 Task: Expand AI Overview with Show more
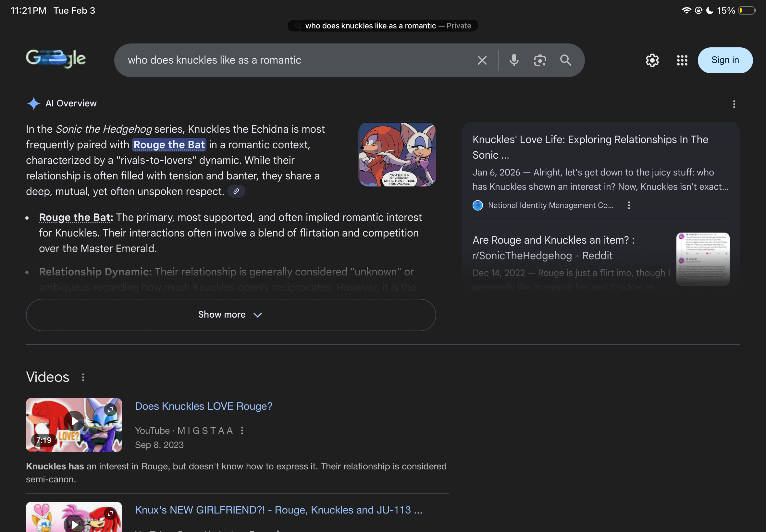click(x=231, y=315)
